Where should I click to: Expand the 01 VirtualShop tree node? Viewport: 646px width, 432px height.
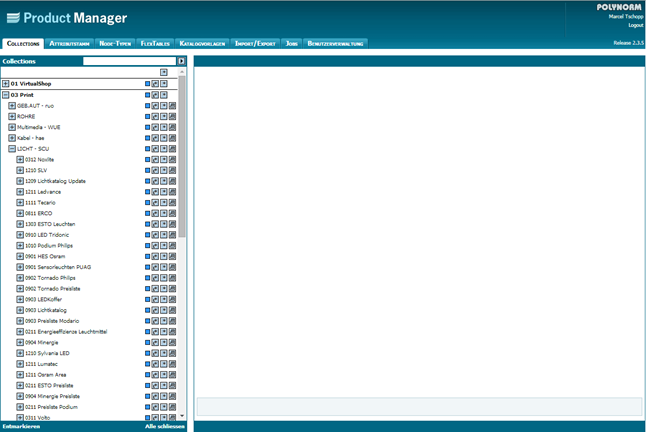pyautogui.click(x=6, y=84)
